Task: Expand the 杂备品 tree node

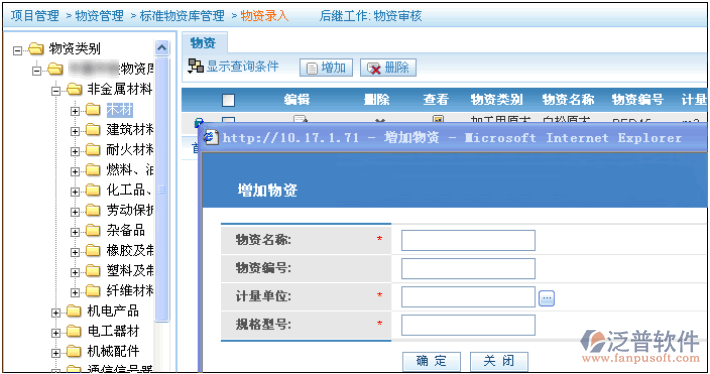Action: point(75,232)
